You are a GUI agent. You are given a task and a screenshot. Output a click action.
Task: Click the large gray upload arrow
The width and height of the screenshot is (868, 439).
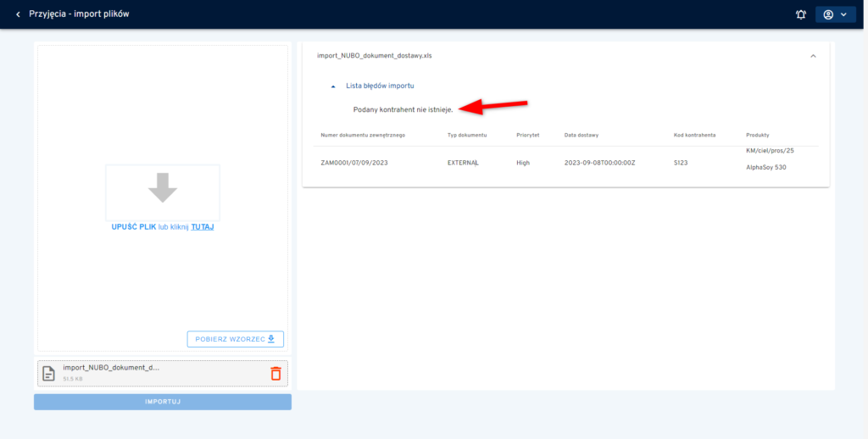pos(163,187)
